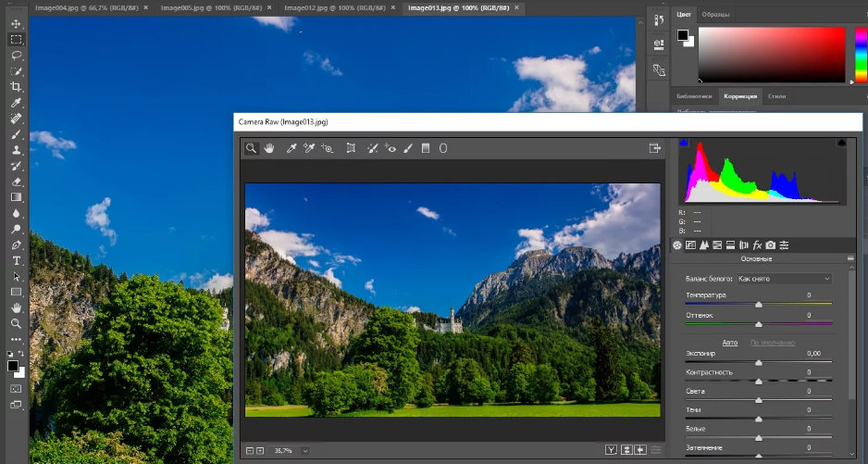Toggle Camera Raw full screen mode icon
868x464 pixels.
click(x=655, y=148)
